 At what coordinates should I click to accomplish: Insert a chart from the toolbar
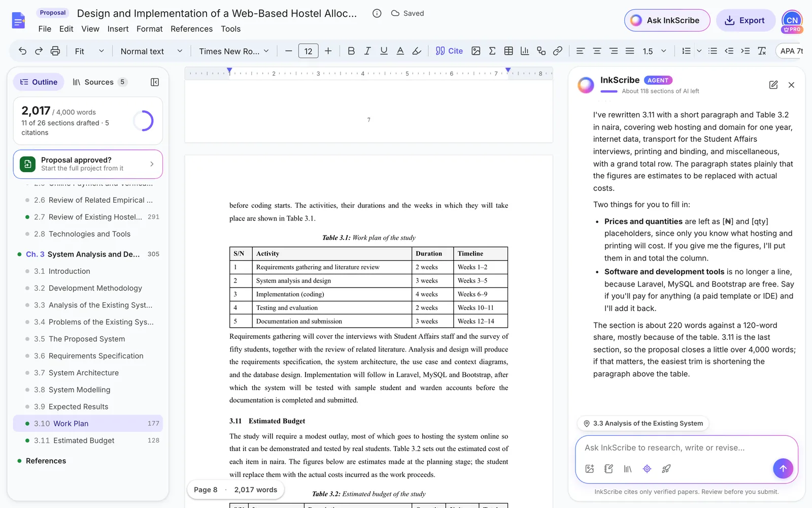click(x=525, y=51)
